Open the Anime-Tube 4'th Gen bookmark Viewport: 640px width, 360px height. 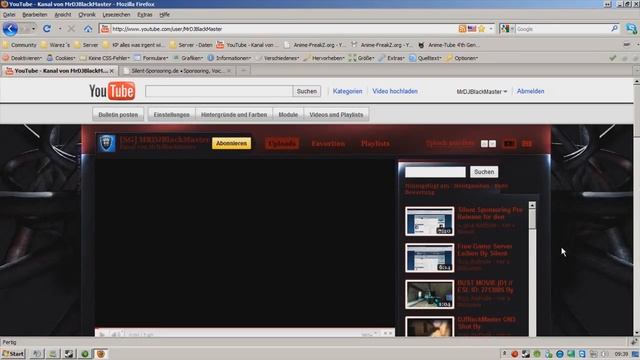click(449, 45)
